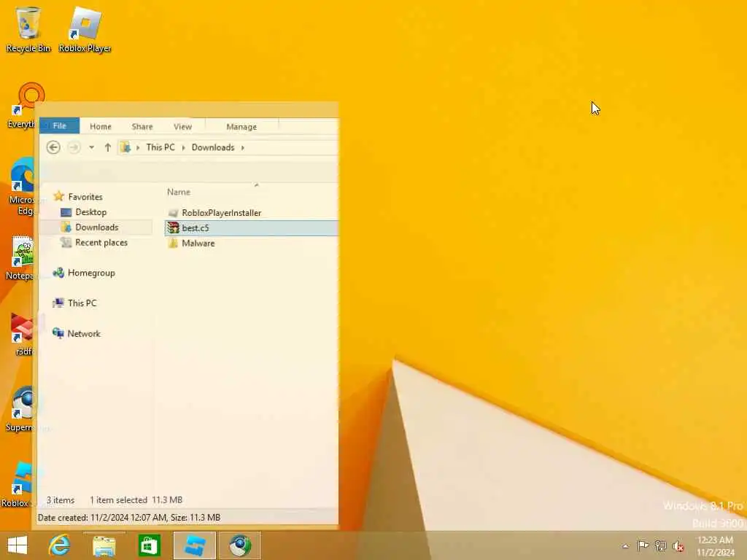Open the File ribbon menu
The height and width of the screenshot is (560, 747).
(60, 125)
